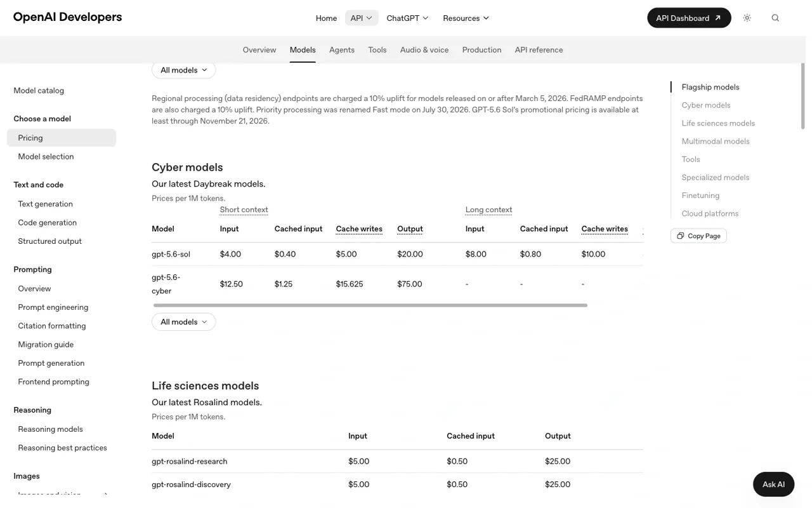Open Structured output sidebar link
This screenshot has width=812, height=508.
pos(50,241)
